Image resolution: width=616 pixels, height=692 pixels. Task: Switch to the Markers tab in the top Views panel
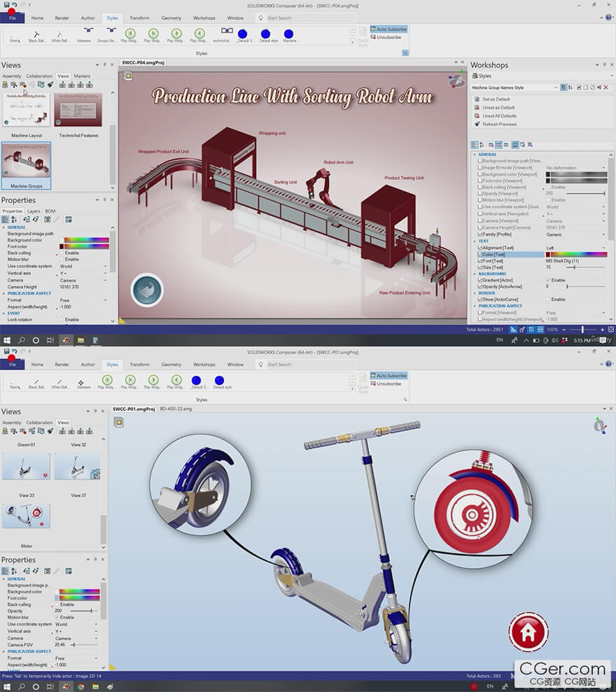[82, 76]
